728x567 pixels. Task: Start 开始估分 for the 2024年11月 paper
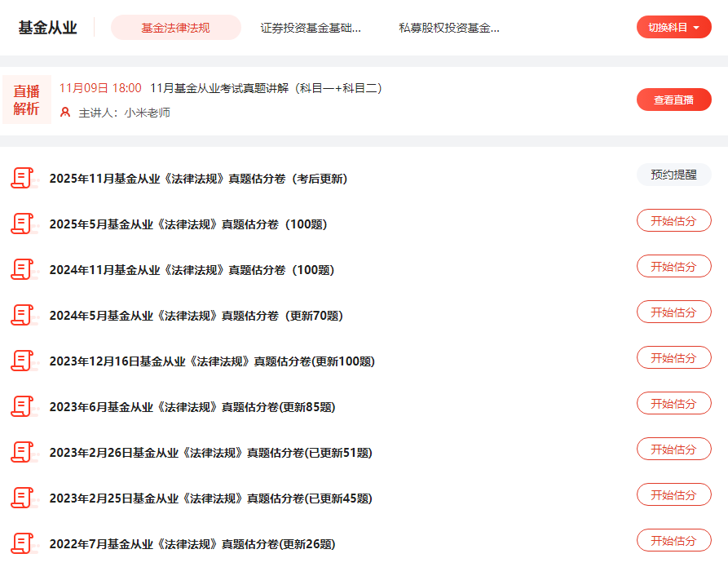[x=673, y=266]
